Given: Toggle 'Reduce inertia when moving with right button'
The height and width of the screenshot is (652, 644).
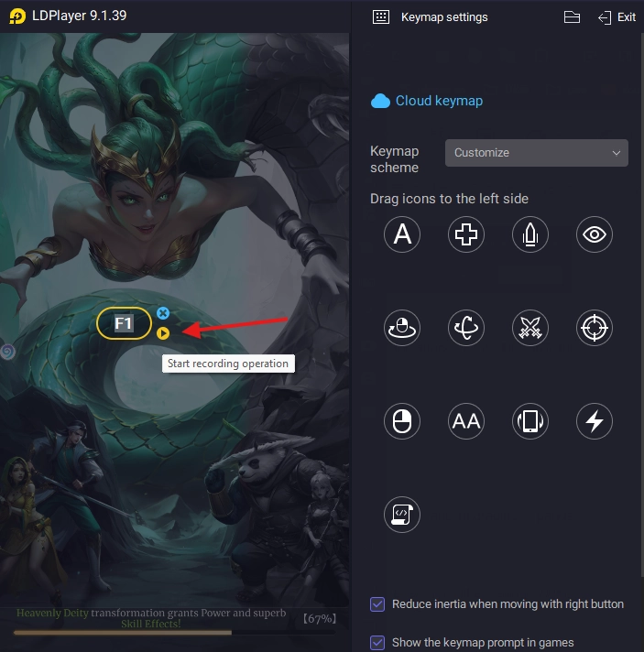Looking at the screenshot, I should tap(377, 604).
